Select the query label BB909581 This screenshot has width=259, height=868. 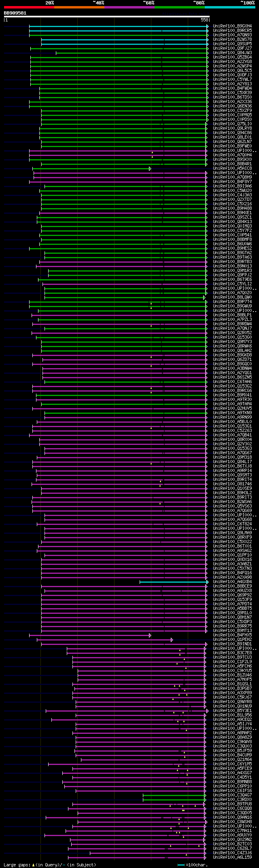[15, 13]
